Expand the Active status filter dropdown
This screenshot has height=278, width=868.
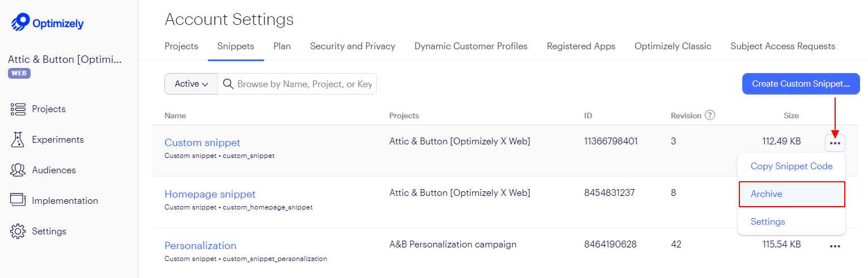tap(192, 84)
